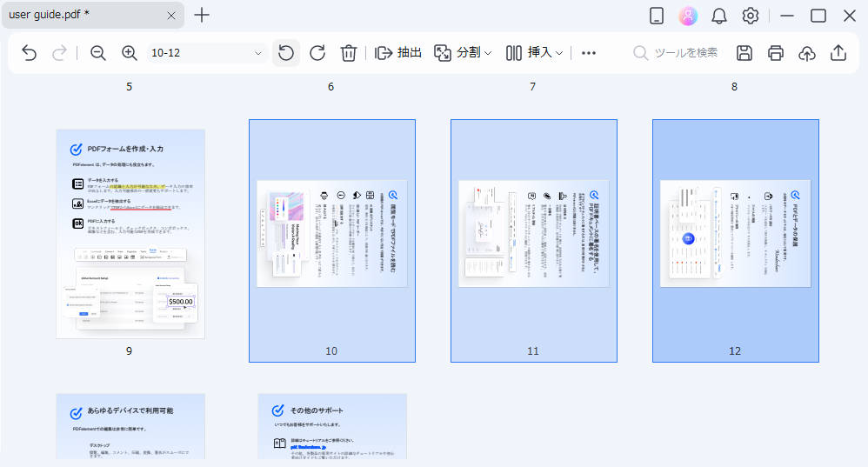This screenshot has width=868, height=467.
Task: Open notifications bell
Action: point(719,16)
